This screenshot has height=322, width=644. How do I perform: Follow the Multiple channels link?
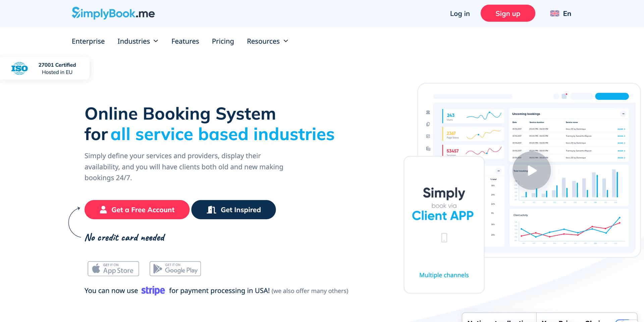444,275
